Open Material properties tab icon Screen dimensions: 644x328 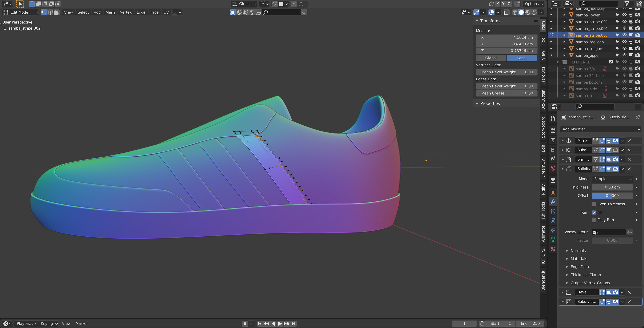[x=553, y=249]
